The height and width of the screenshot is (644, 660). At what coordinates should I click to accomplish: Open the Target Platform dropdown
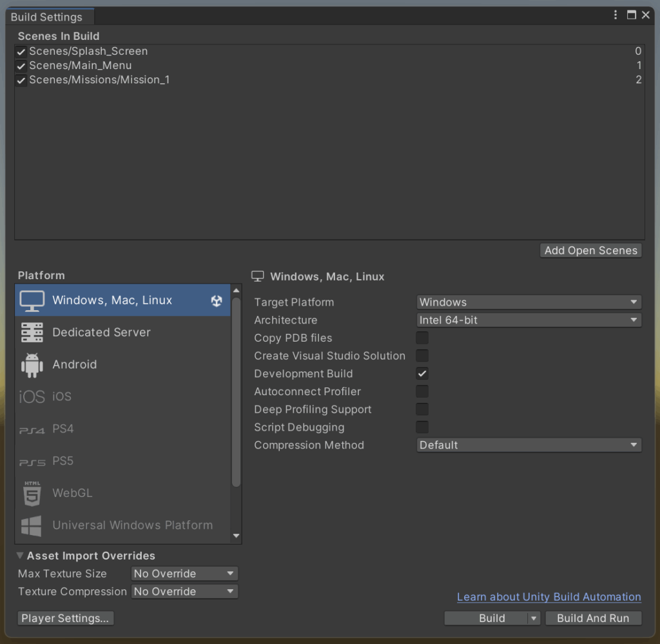coord(529,302)
